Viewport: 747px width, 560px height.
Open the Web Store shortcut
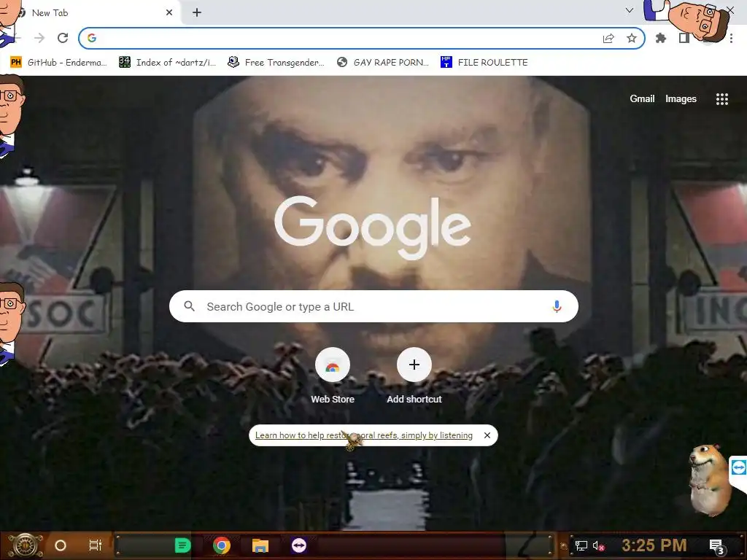click(333, 376)
